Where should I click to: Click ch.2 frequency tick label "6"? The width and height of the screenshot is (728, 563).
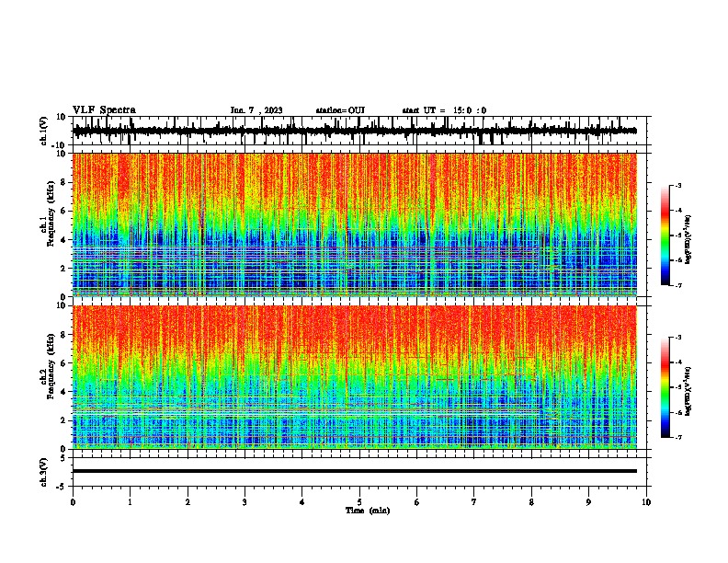coord(63,363)
